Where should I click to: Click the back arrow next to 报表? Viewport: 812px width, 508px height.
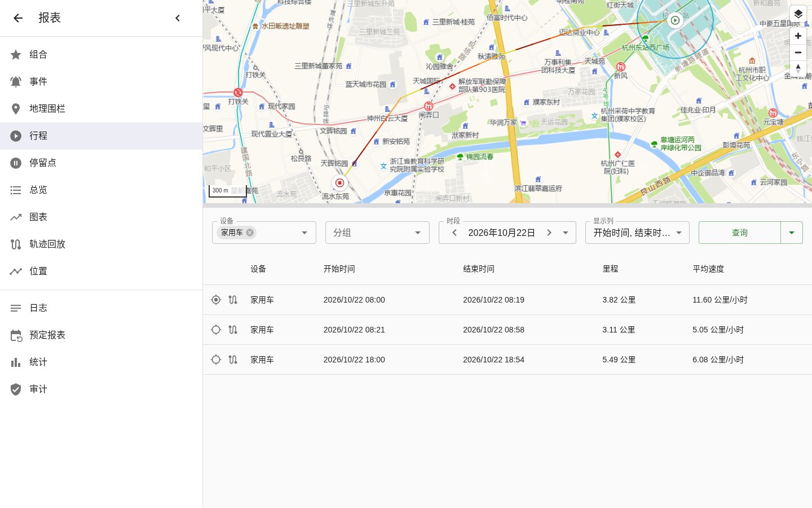coord(18,18)
